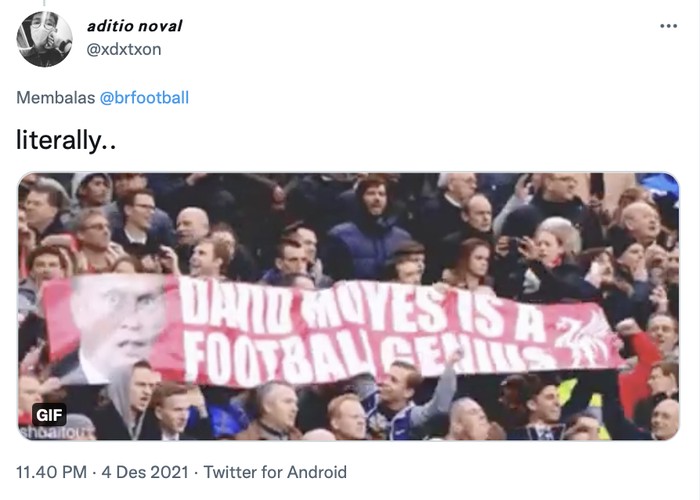Click the GIF badge on the media
Image resolution: width=700 pixels, height=500 pixels.
click(49, 414)
